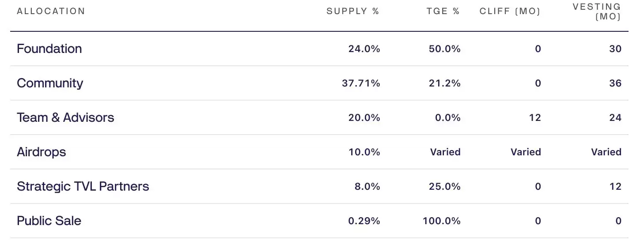Select the Team & Advisors cliff value 12
Screen dimensions: 644x248
[535, 118]
